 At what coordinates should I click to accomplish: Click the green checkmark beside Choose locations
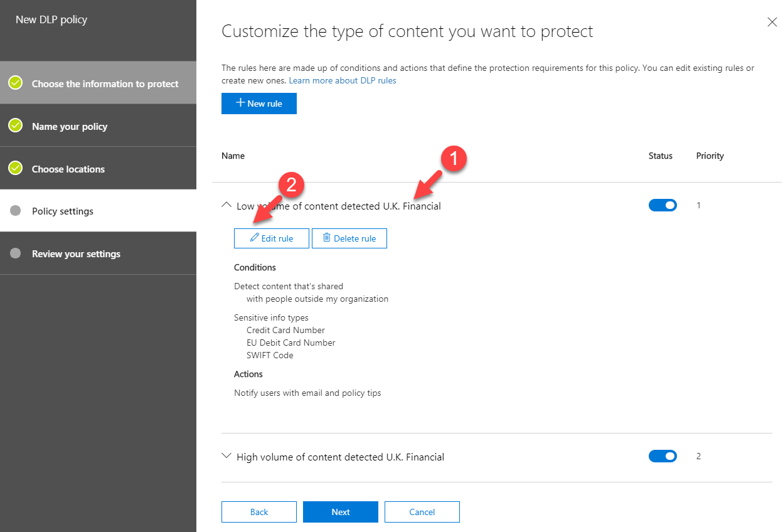[16, 168]
